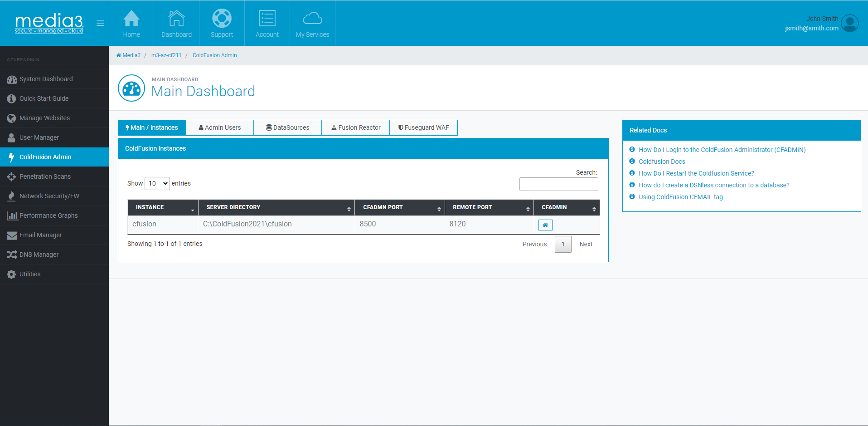The width and height of the screenshot is (868, 426).
Task: View Performance Graphs in sidebar
Action: tap(54, 215)
